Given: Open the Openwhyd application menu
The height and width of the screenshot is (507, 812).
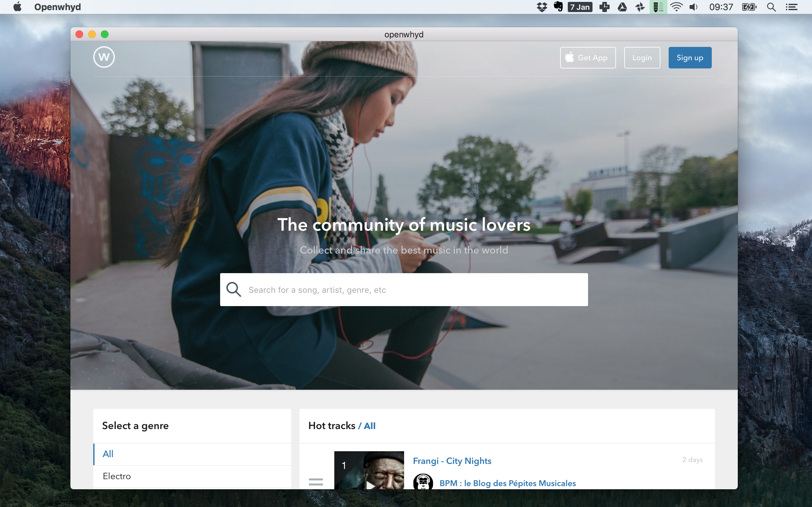Looking at the screenshot, I should click(x=57, y=7).
